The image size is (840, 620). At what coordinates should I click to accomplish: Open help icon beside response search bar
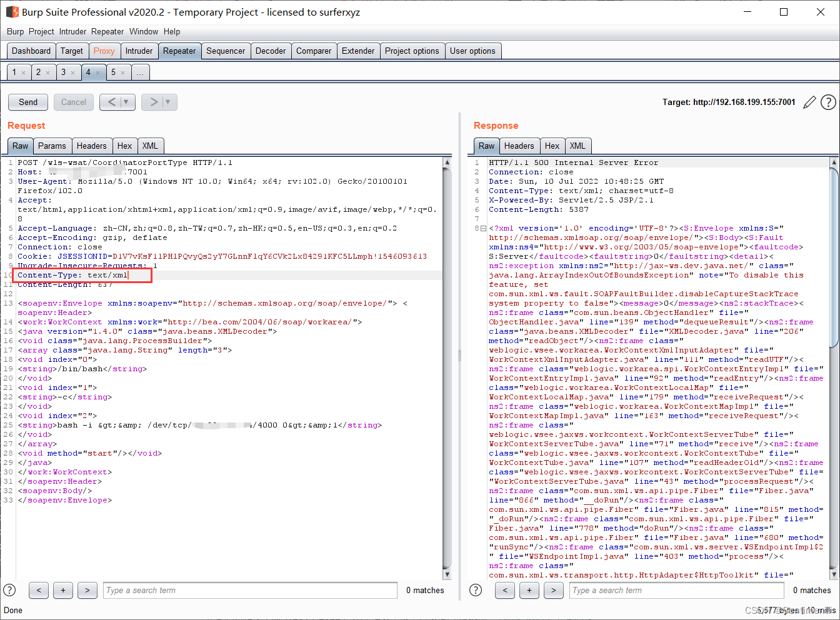(x=476, y=590)
